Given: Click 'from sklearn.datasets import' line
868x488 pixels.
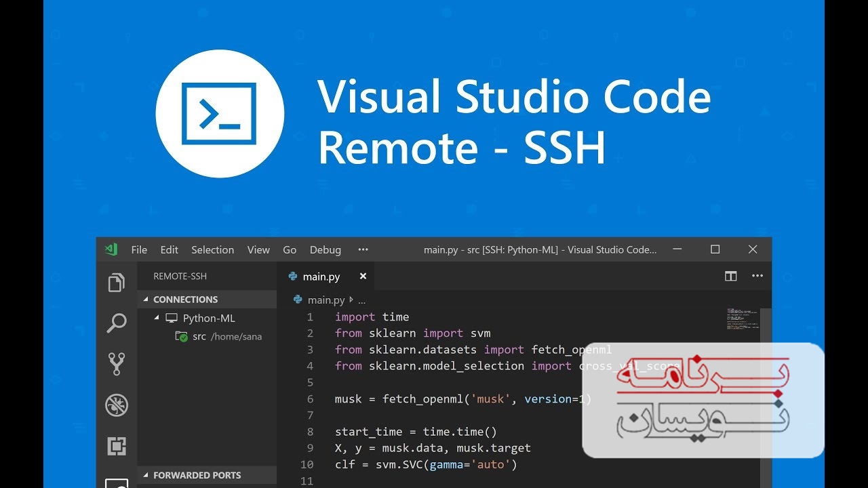Looking at the screenshot, I should 473,350.
